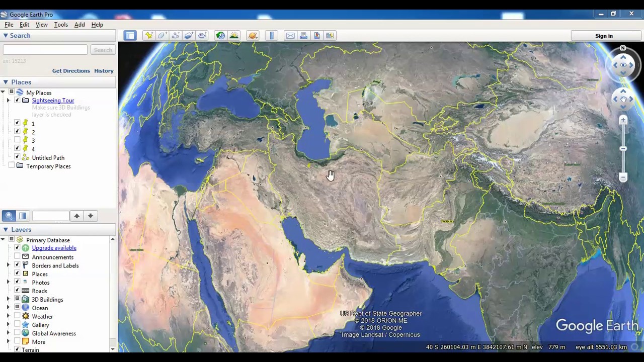Click the Places transparency slider field

(50, 216)
